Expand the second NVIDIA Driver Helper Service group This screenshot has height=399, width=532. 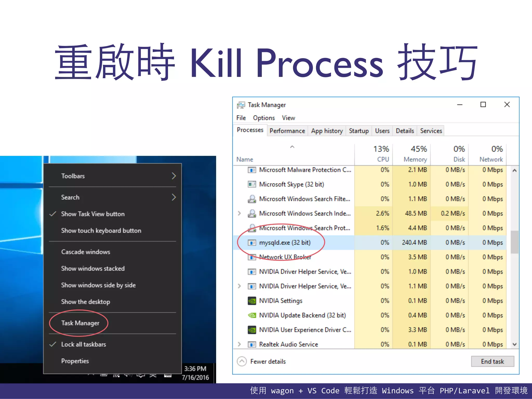(239, 286)
